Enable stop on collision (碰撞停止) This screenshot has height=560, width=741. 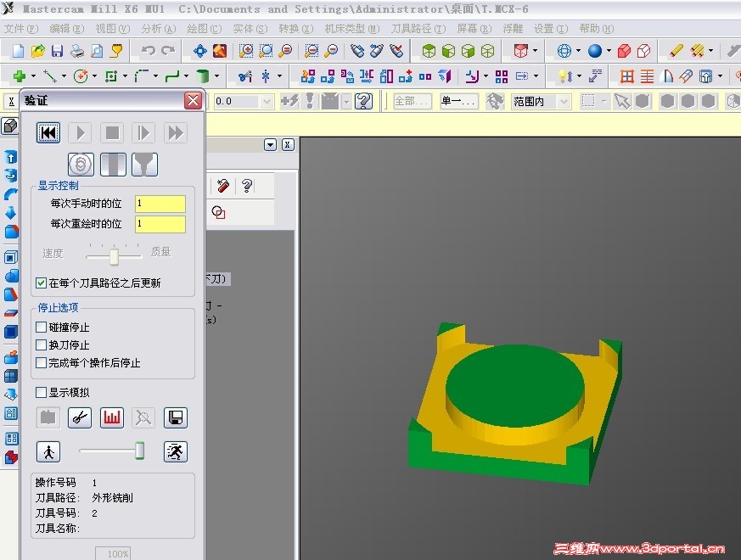(41, 327)
